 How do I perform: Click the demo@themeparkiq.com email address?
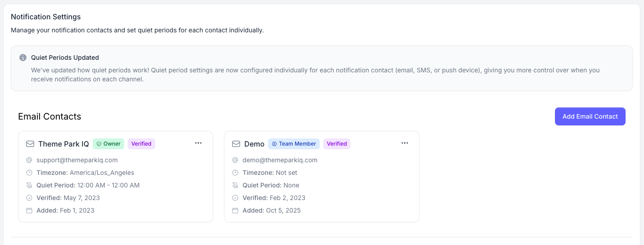280,160
